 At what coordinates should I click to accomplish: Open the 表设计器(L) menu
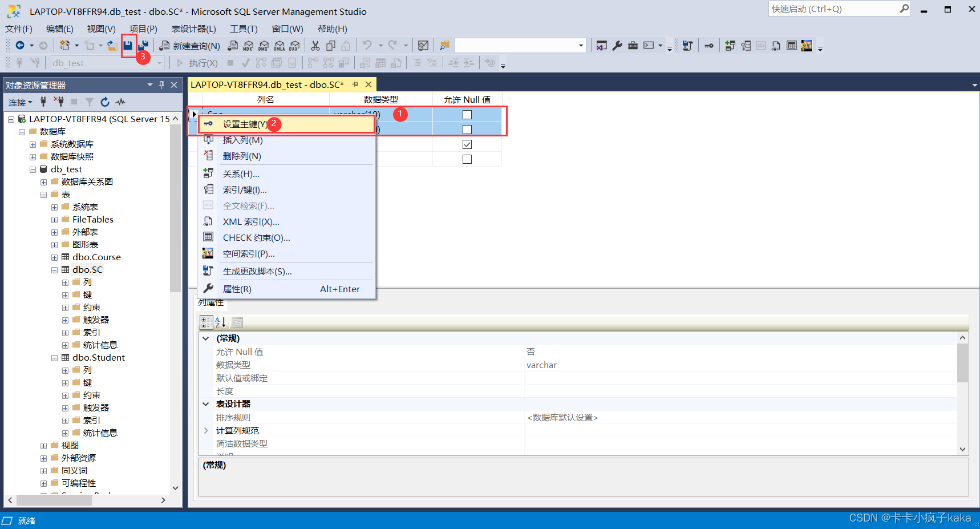(x=194, y=29)
